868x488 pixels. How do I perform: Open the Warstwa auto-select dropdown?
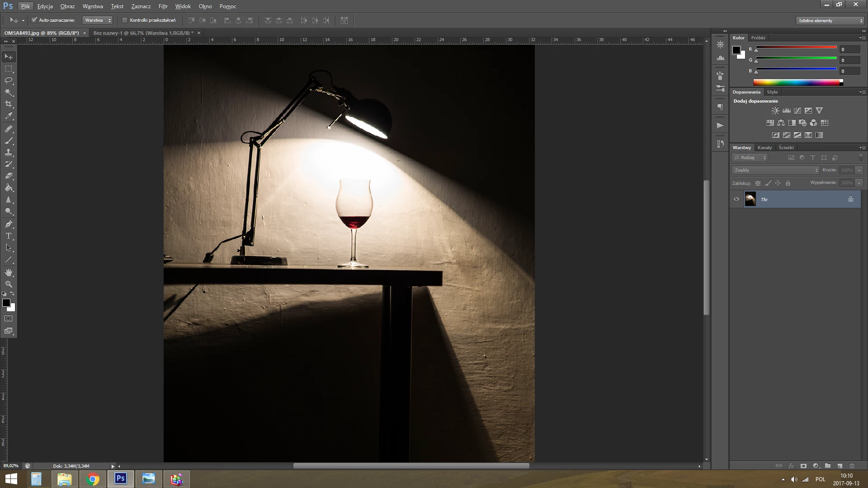point(98,20)
